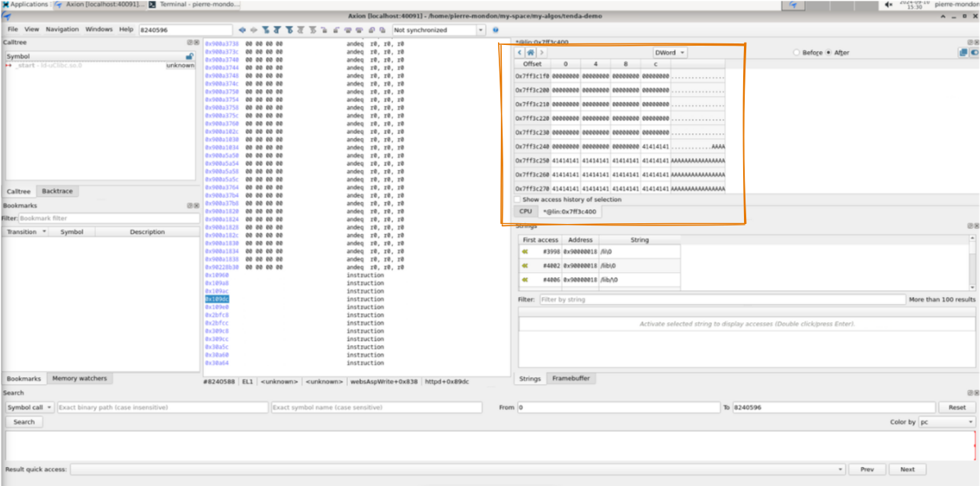Open the Result quick access dropdown
Screen dimensions: 980x486
[458, 469]
